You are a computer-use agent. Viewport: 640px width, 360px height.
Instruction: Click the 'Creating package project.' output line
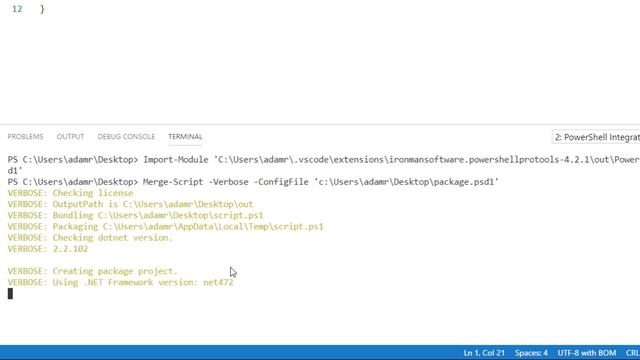point(93,271)
